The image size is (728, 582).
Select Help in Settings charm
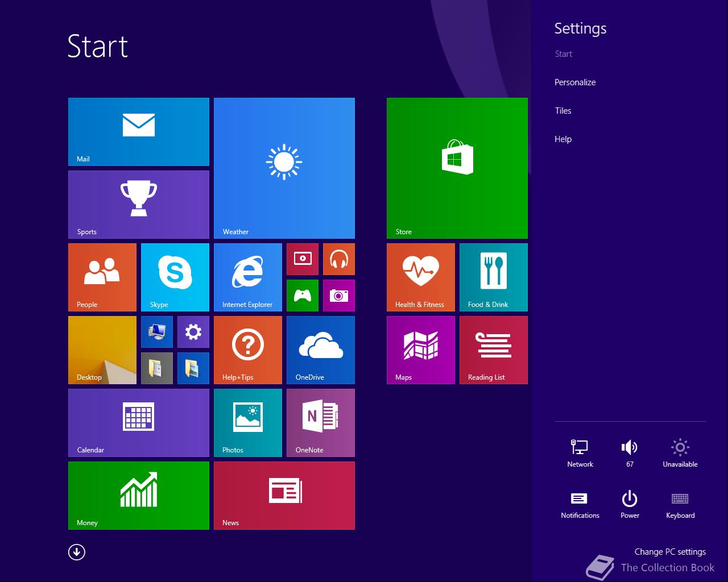[563, 139]
